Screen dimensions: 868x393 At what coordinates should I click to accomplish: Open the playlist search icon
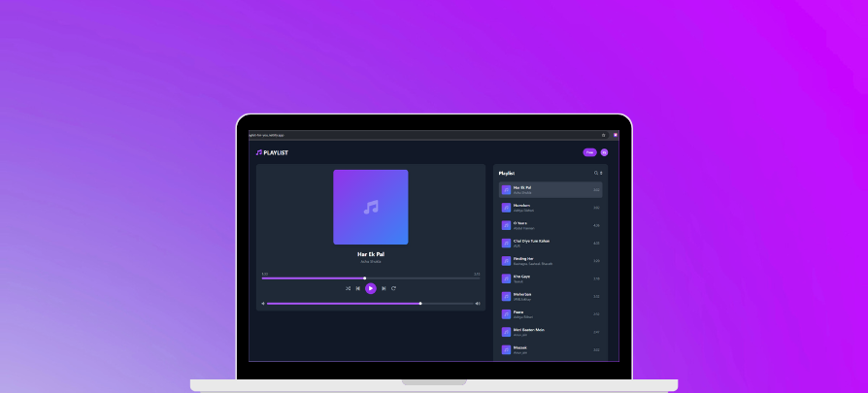(x=595, y=173)
